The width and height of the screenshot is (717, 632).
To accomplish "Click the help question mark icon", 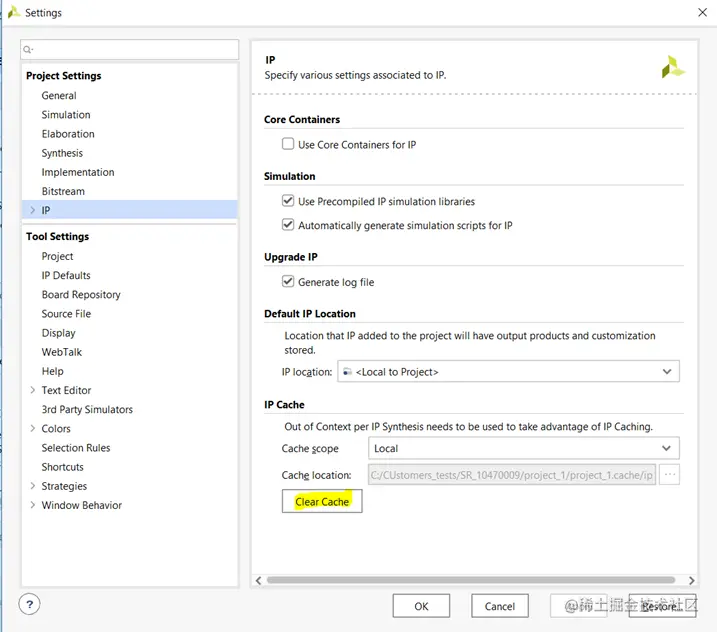I will 29,605.
